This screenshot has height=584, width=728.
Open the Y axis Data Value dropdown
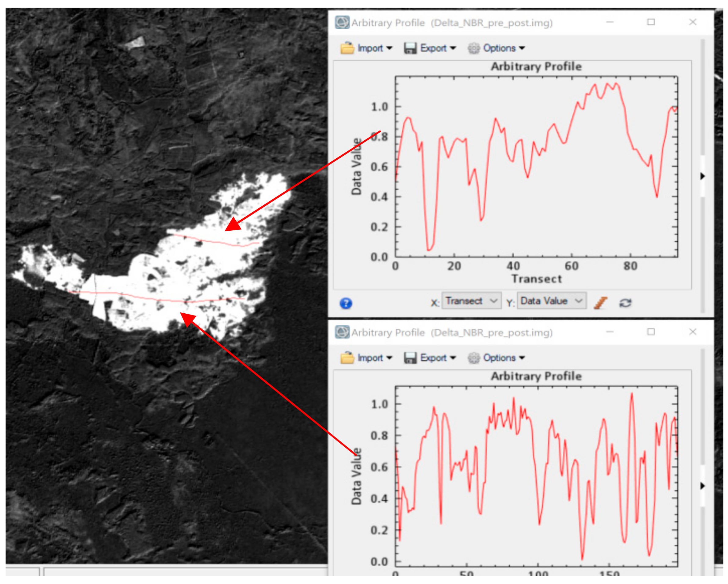[551, 301]
